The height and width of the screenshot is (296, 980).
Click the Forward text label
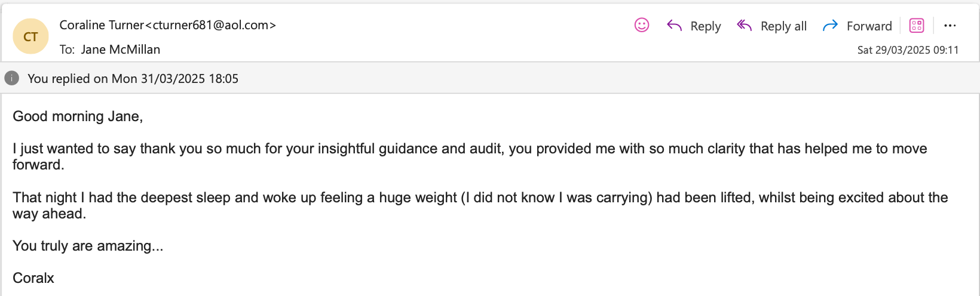click(869, 26)
